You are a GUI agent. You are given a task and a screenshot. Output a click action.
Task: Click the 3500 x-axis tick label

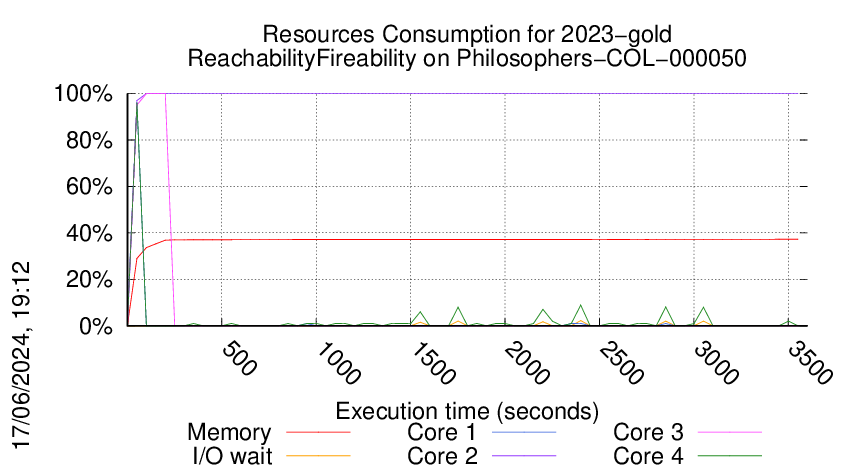tap(810, 363)
